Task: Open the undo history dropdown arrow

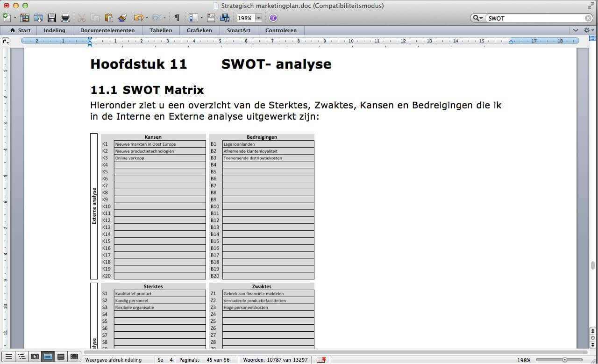Action: 147,18
